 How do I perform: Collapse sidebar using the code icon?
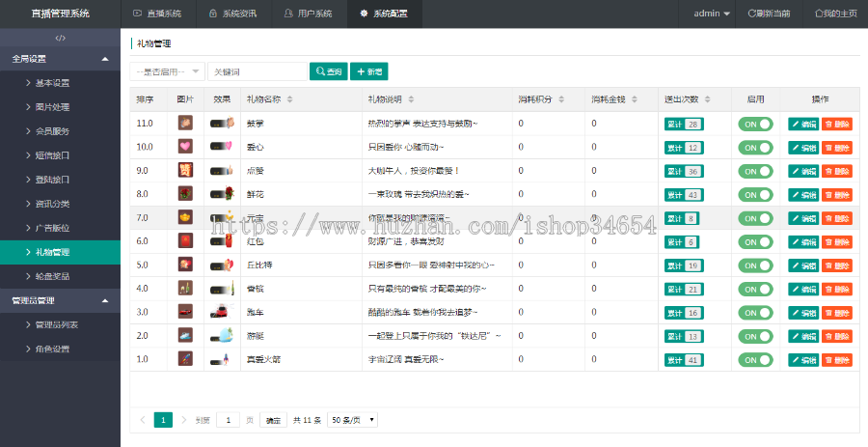pos(61,39)
